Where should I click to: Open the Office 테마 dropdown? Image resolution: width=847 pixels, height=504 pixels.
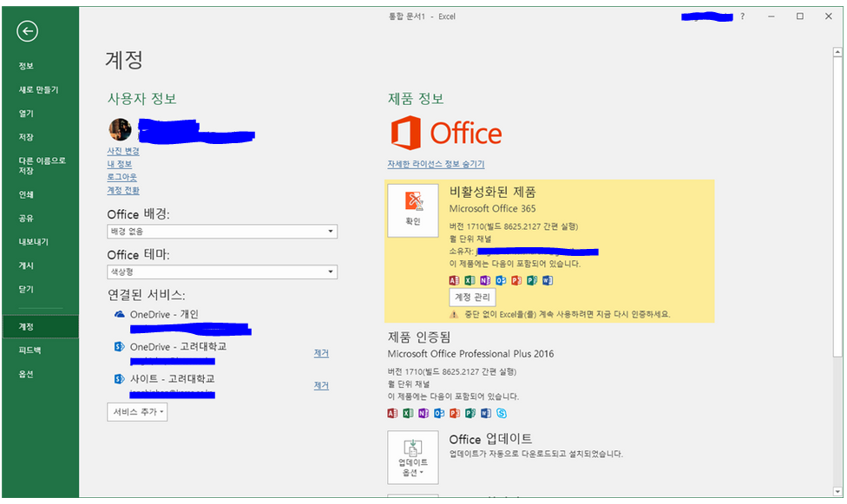(x=222, y=272)
